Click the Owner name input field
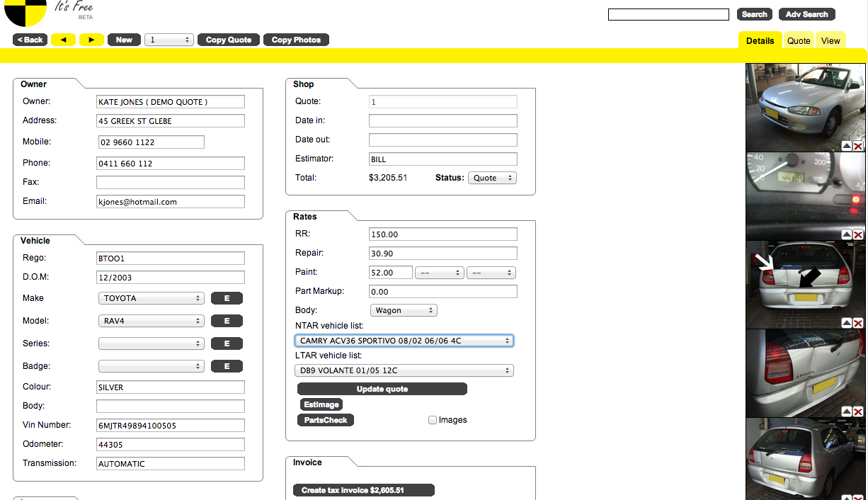Screen dimensions: 868x500 171,102
